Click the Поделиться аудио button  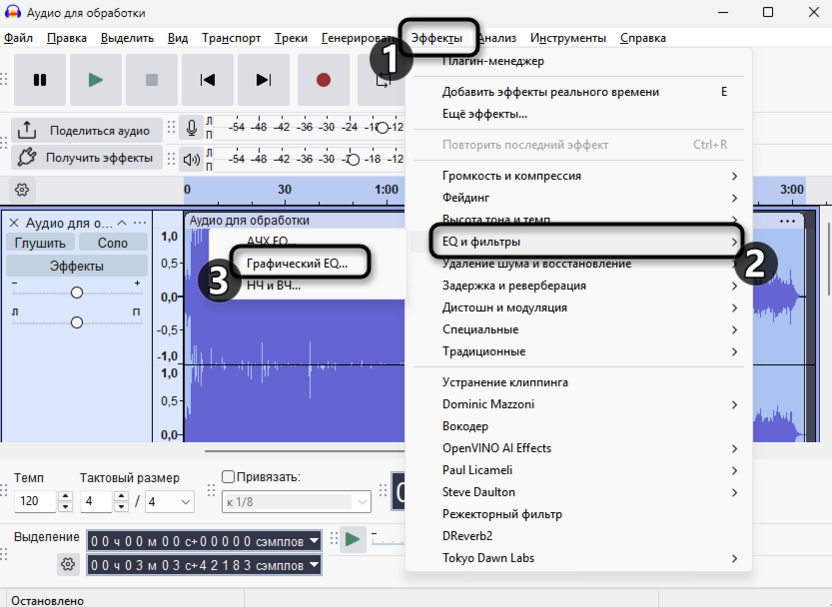click(87, 131)
